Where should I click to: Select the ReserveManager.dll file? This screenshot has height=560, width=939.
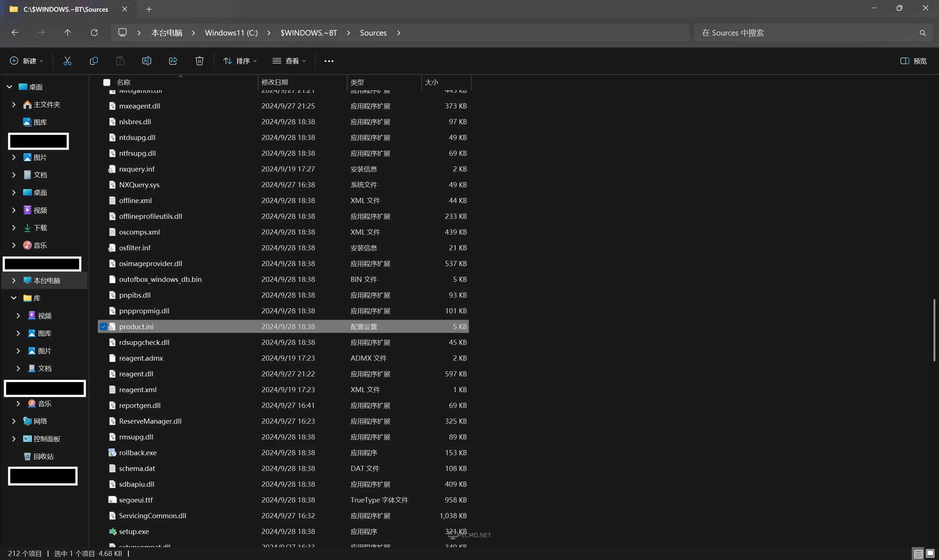(x=283, y=421)
